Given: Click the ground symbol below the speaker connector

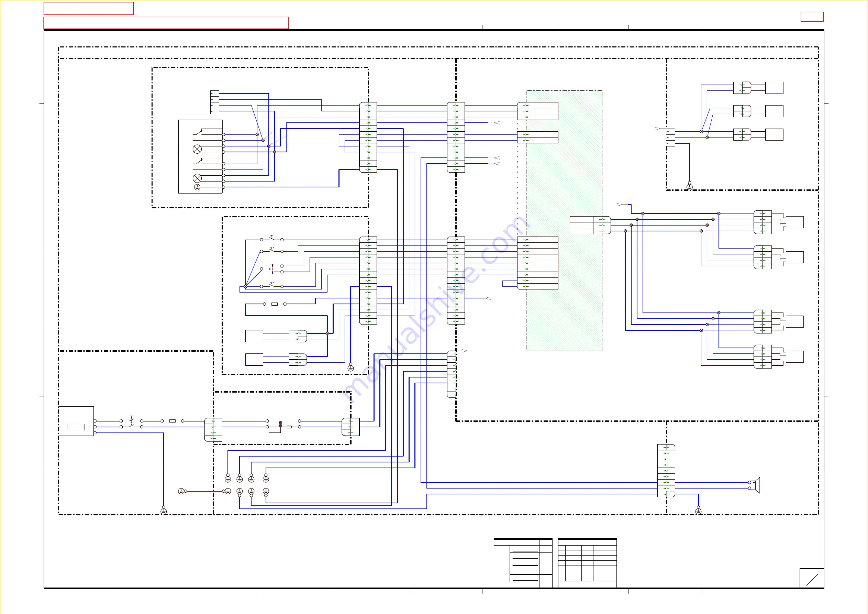Looking at the screenshot, I should tap(698, 512).
